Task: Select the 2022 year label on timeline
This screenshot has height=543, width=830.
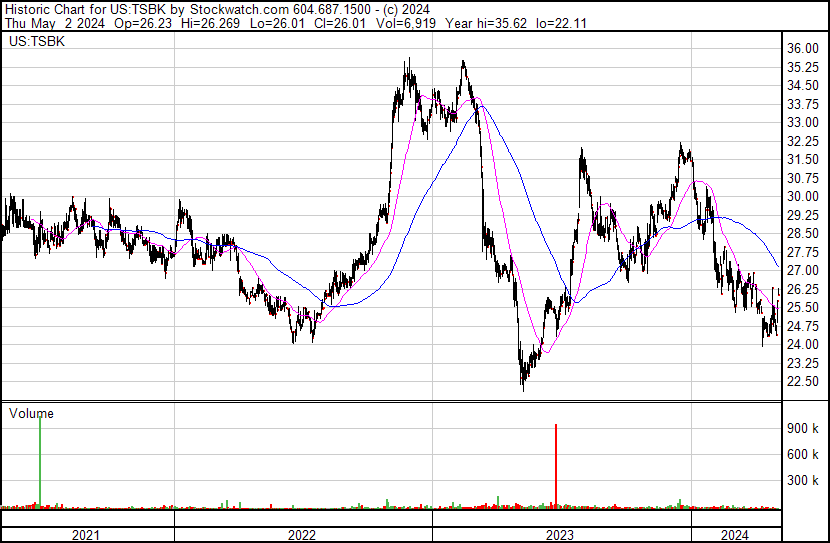Action: click(302, 535)
